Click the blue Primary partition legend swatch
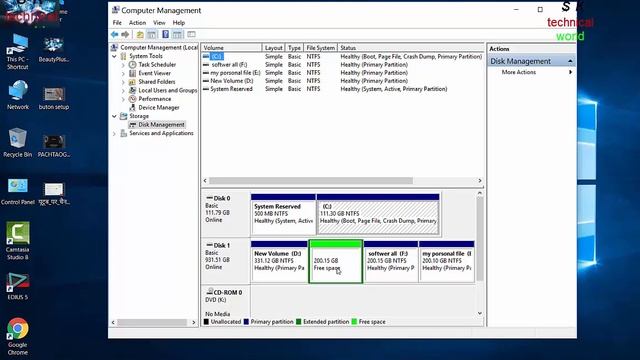Image resolution: width=640 pixels, height=360 pixels. click(246, 322)
